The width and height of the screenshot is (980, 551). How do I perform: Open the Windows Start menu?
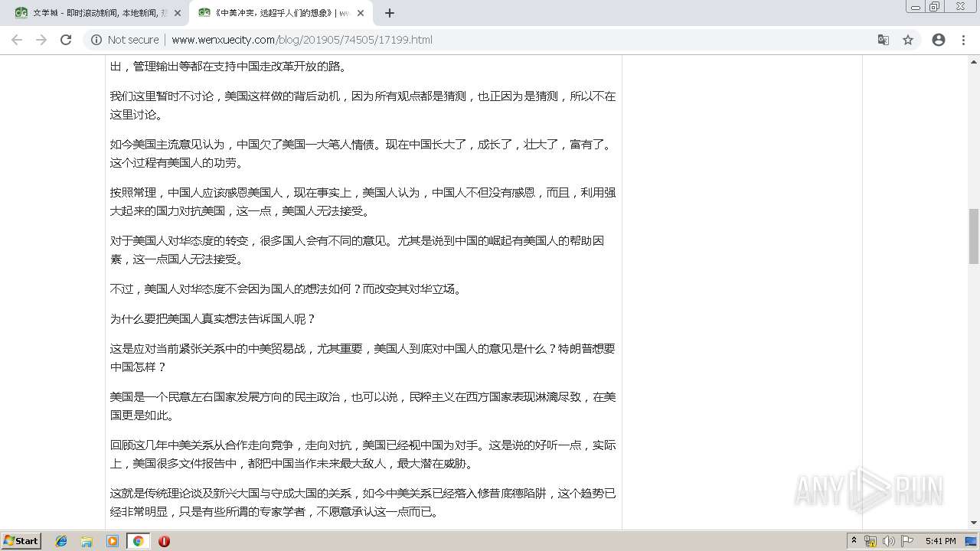[x=21, y=540]
